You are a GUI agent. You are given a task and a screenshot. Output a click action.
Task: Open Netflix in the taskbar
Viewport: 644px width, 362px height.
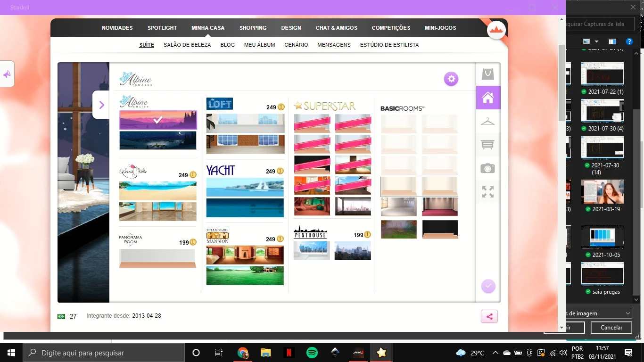click(x=289, y=353)
